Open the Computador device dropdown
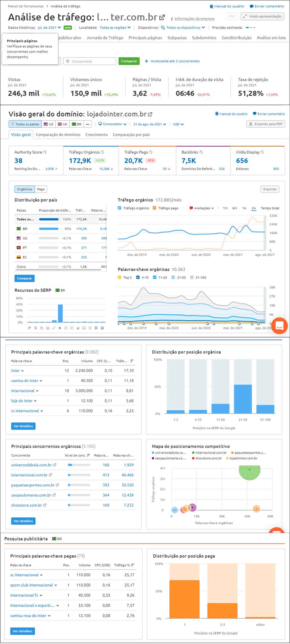 pyautogui.click(x=112, y=124)
